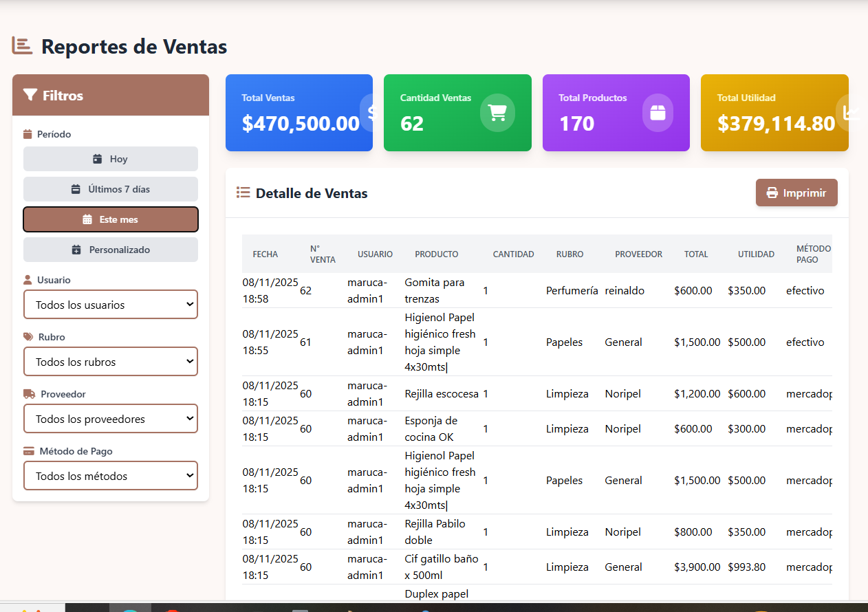The width and height of the screenshot is (868, 612).
Task: Click the bar chart icon beside Reportes de Ventas
Action: tap(22, 46)
